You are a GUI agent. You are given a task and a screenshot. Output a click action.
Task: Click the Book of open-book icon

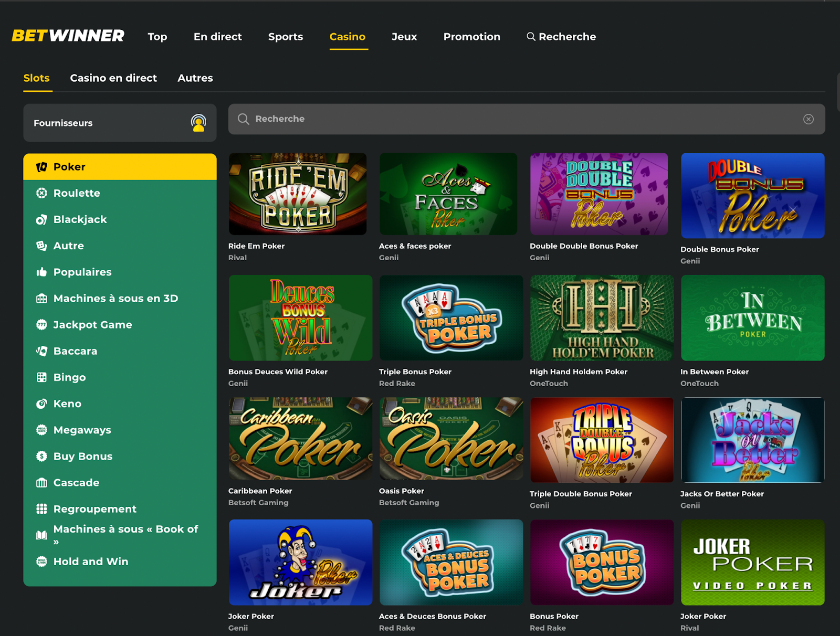click(x=41, y=535)
